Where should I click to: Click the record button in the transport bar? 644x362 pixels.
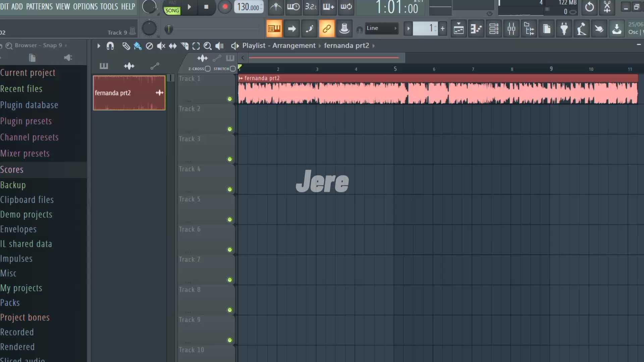click(225, 7)
